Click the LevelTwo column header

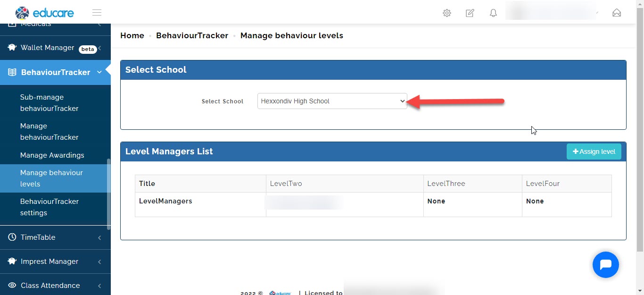pos(345,184)
